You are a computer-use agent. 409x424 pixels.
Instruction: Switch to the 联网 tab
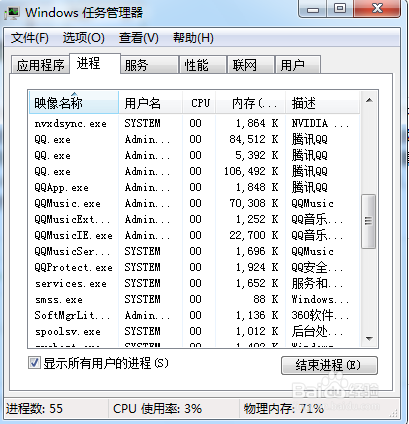click(x=250, y=65)
